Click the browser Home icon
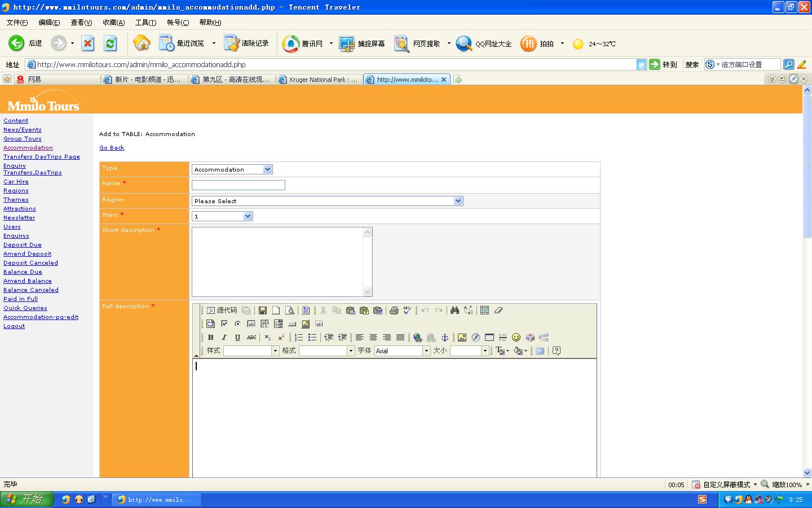Viewport: 812px width, 508px height. [x=142, y=43]
